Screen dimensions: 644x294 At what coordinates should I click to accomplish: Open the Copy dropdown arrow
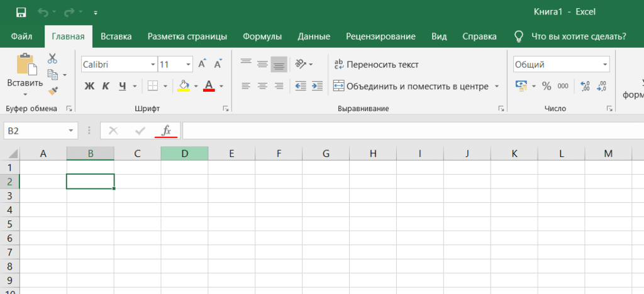(x=65, y=75)
